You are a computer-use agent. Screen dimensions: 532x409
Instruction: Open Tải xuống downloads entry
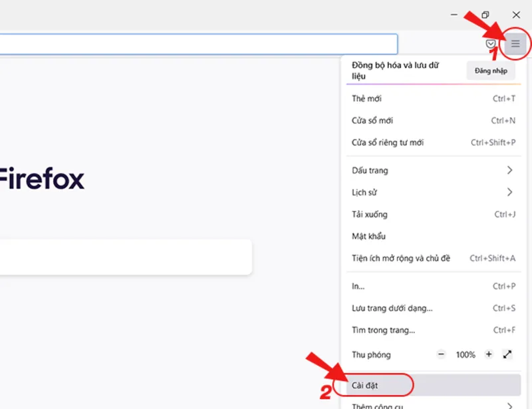coord(434,214)
